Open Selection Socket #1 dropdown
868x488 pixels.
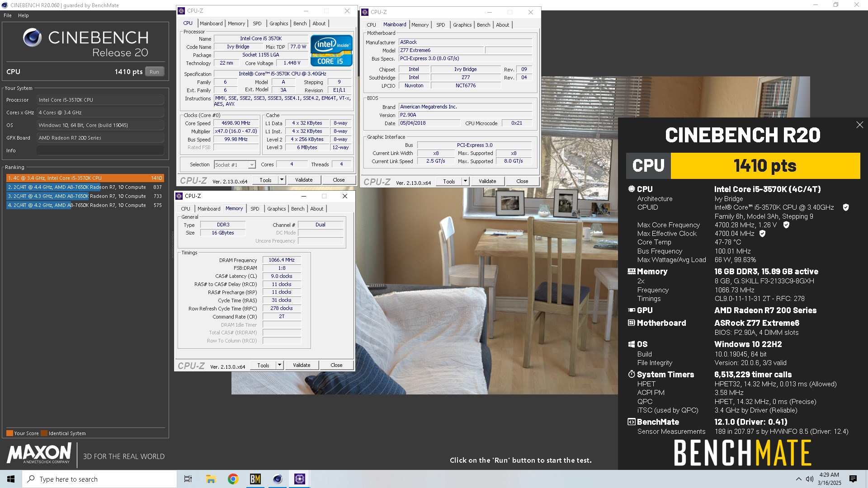[252, 165]
